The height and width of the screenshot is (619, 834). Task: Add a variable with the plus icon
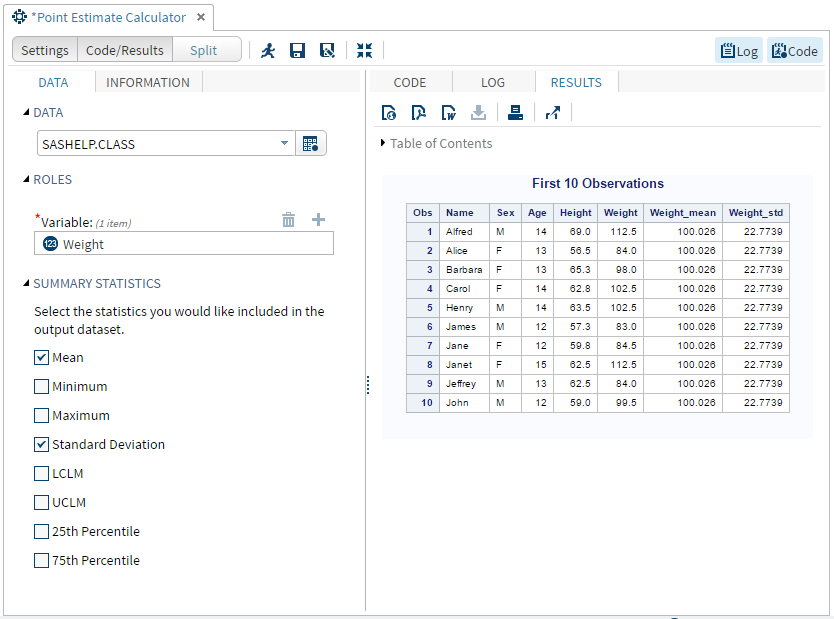tap(319, 220)
